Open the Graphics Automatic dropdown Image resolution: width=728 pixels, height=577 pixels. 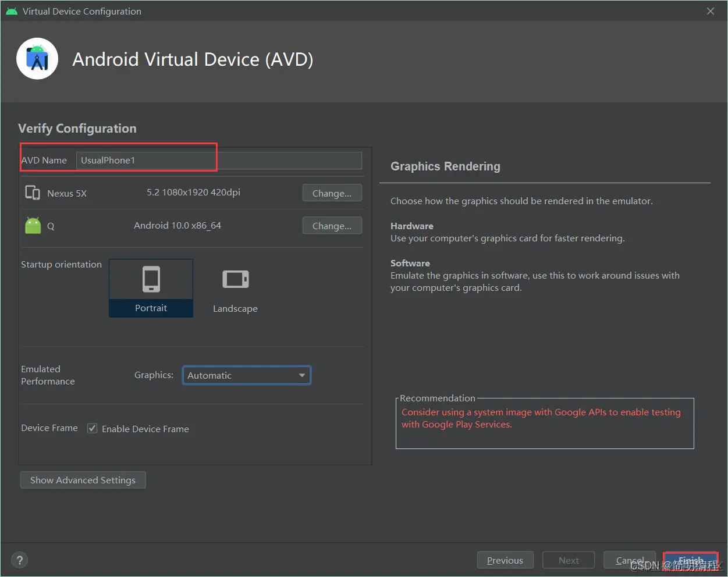point(247,375)
